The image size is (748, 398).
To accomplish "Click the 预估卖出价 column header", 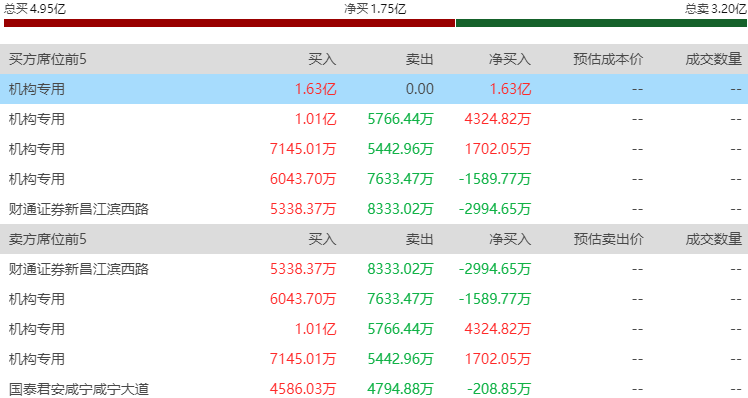I will [608, 239].
